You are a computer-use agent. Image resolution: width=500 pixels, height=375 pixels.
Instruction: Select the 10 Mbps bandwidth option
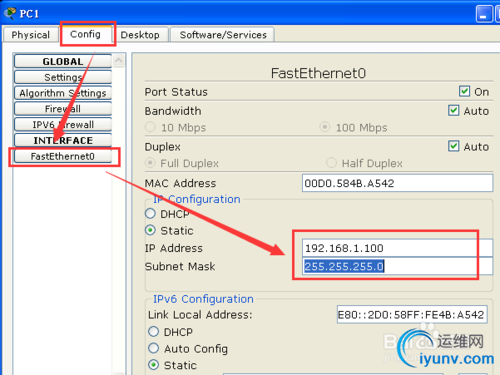pyautogui.click(x=150, y=127)
